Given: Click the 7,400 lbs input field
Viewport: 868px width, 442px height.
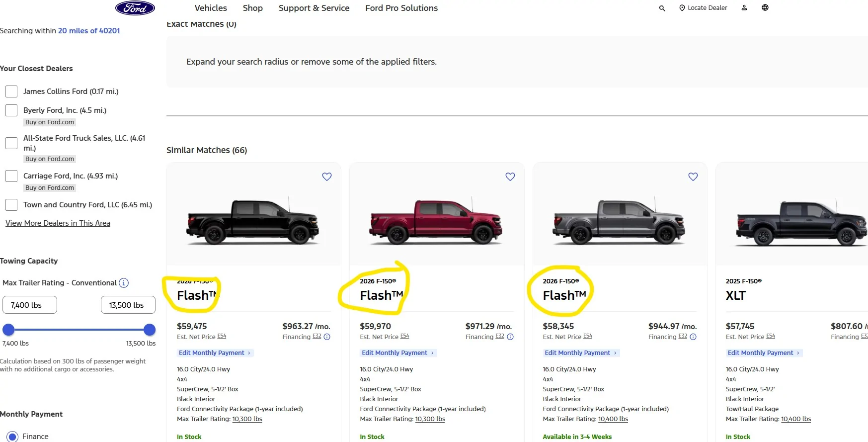Looking at the screenshot, I should point(30,305).
